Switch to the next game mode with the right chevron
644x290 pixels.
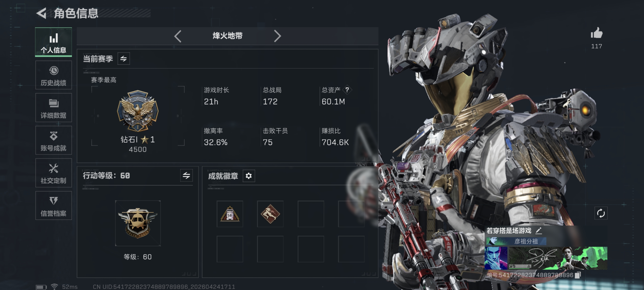pos(277,36)
